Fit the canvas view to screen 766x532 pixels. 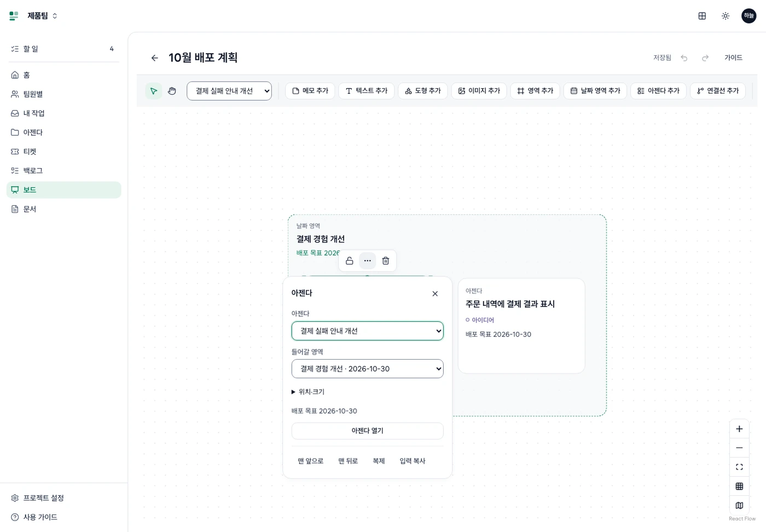pos(739,467)
